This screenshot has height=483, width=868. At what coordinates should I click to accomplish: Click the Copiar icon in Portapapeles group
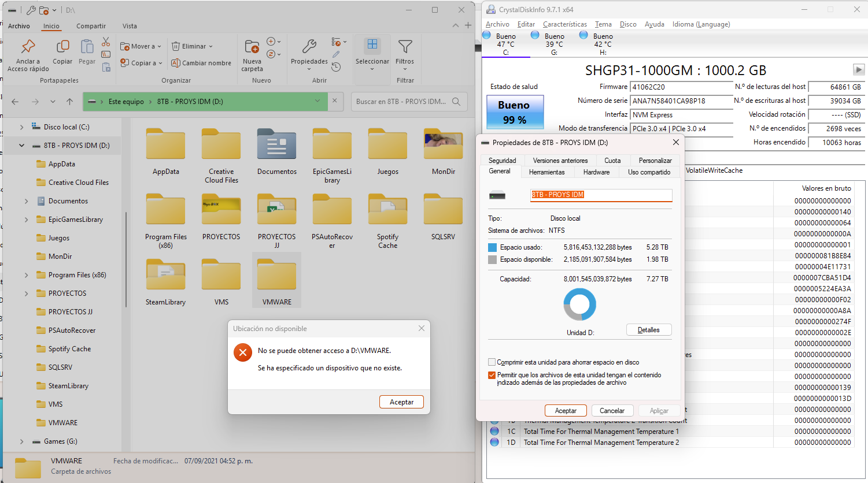62,46
